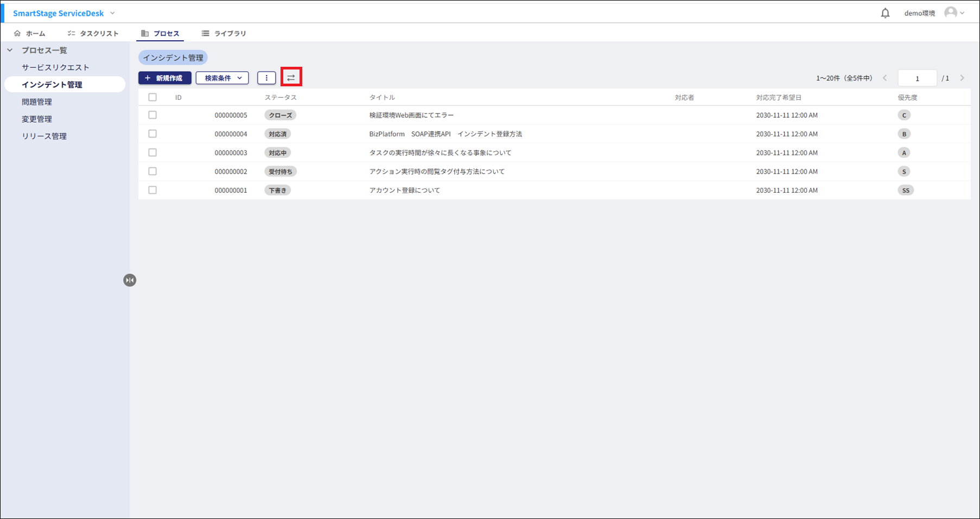Open the 検索条件 dropdown
This screenshot has height=519, width=980.
[222, 78]
